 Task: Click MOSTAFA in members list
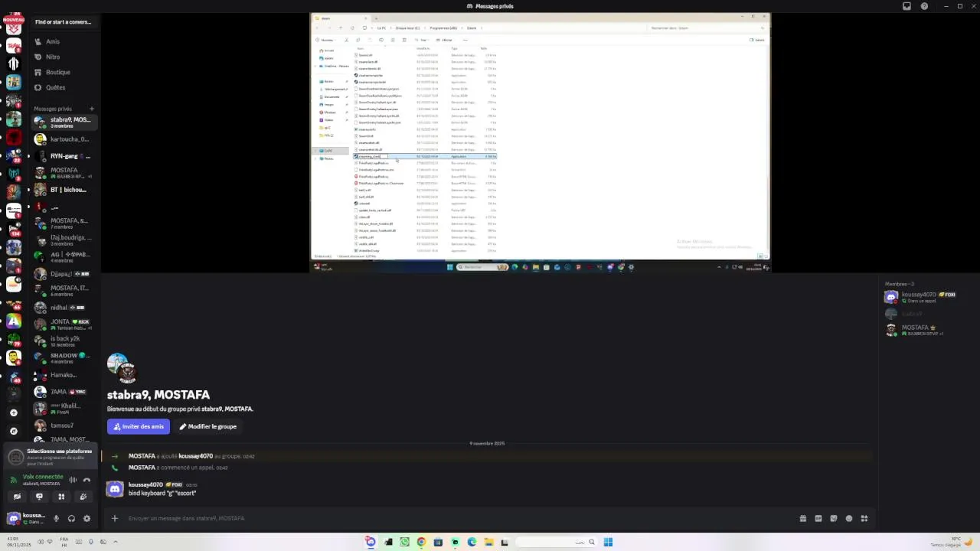(926, 330)
